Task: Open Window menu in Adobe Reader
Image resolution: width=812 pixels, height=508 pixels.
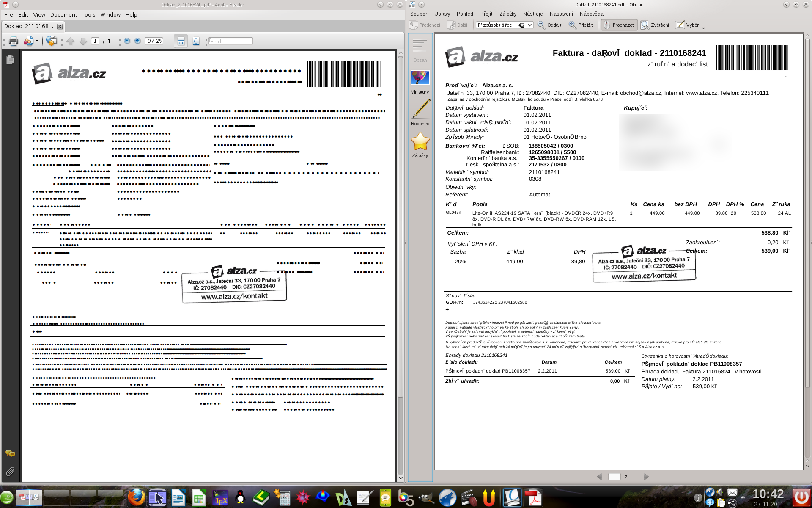Action: pos(110,14)
